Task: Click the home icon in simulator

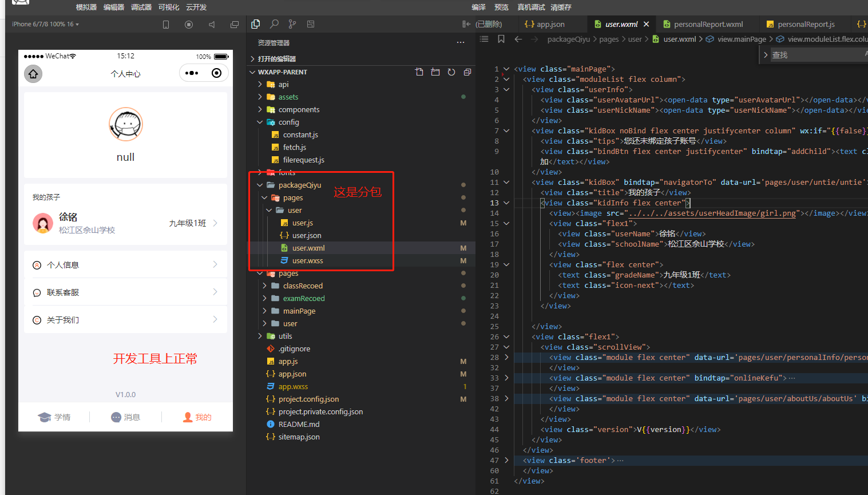Action: tap(33, 74)
